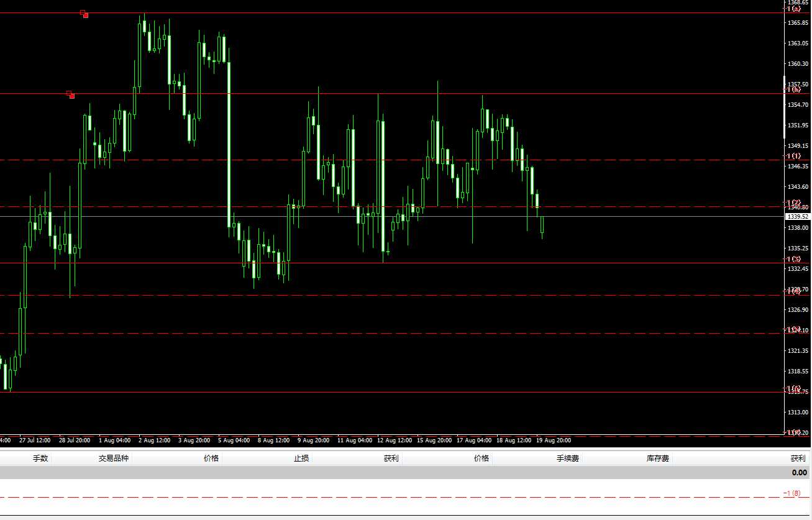Click the 11 Aug 04:00 time label
Screen dimensions: 812x520
(x=354, y=440)
